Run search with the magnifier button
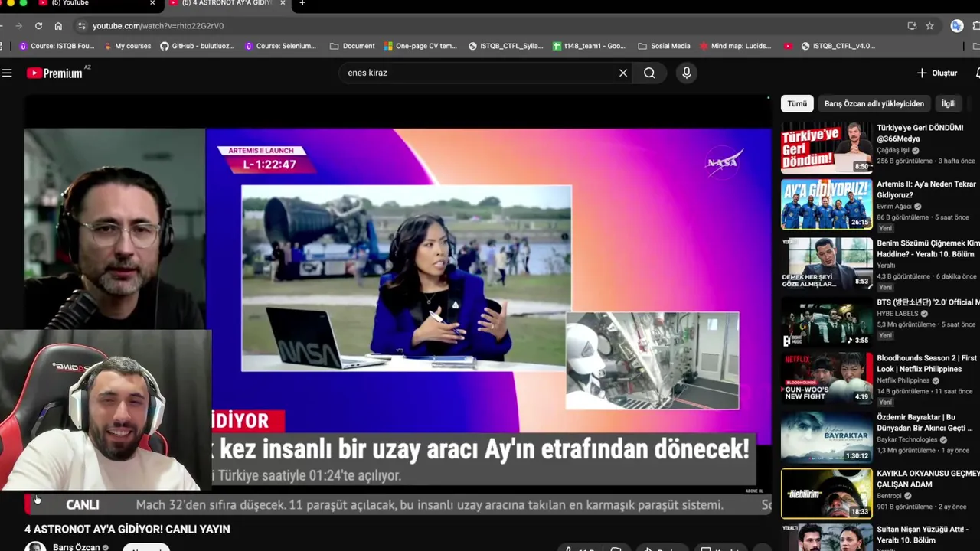Image resolution: width=980 pixels, height=551 pixels. [x=649, y=73]
